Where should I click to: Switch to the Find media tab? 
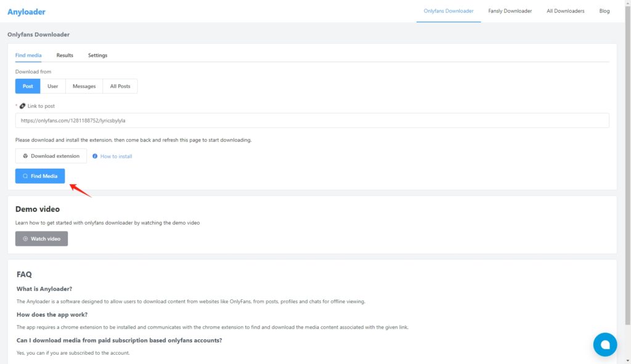tap(28, 55)
